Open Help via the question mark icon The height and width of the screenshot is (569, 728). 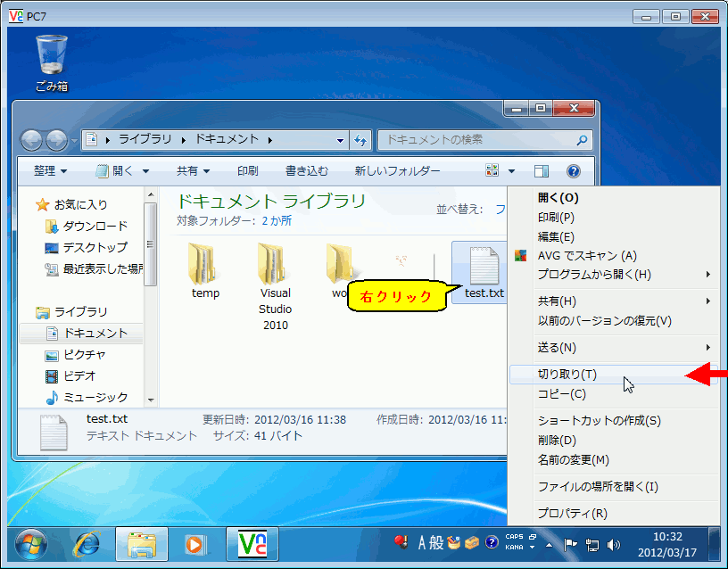[574, 170]
